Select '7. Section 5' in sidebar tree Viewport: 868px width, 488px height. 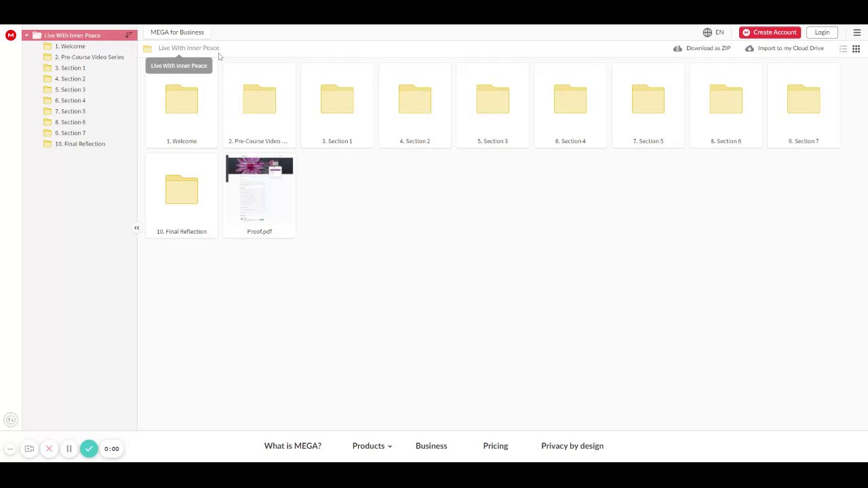click(x=70, y=111)
